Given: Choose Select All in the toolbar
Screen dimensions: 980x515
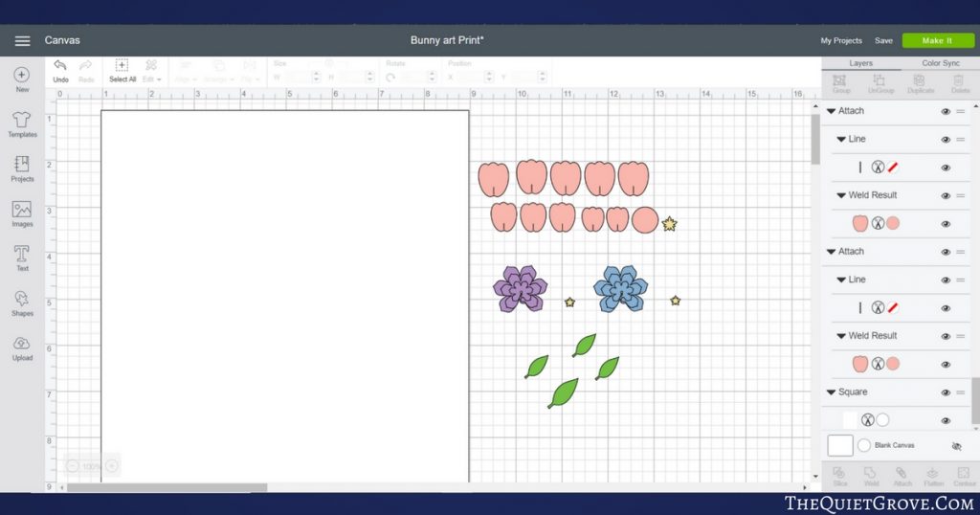Looking at the screenshot, I should pyautogui.click(x=122, y=71).
